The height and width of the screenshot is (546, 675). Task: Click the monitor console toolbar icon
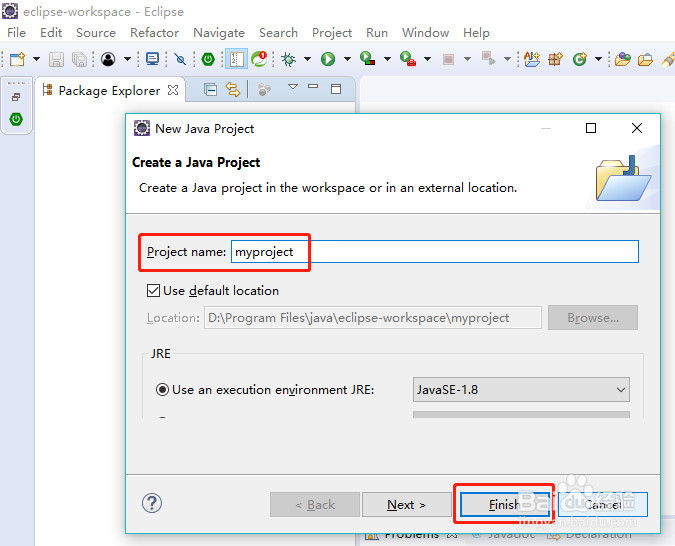(152, 59)
